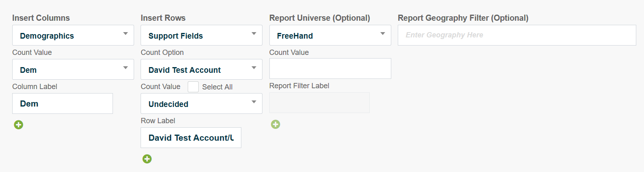This screenshot has width=644, height=172.
Task: Click the Column Label text field containing Dem
Action: 63,104
